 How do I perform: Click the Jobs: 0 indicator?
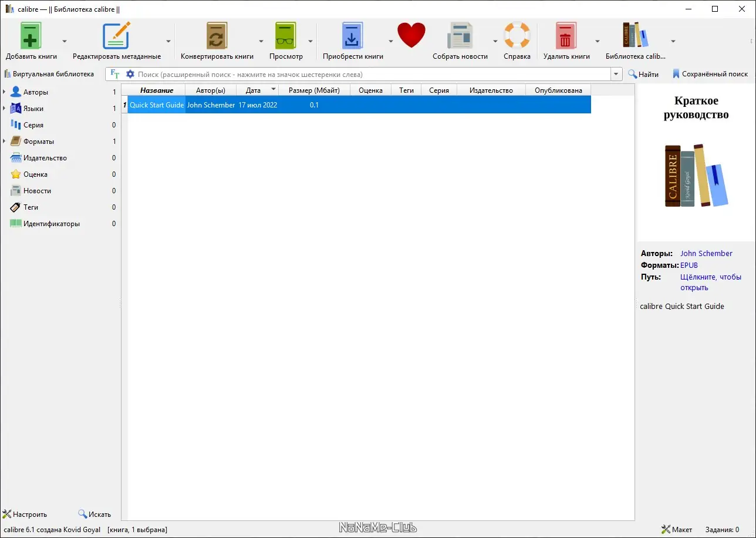pos(721,529)
